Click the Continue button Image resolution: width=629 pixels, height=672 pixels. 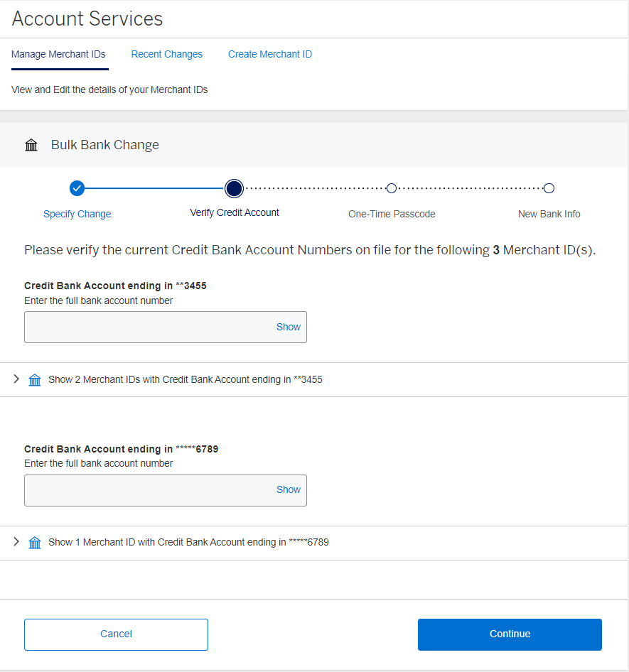coord(509,634)
